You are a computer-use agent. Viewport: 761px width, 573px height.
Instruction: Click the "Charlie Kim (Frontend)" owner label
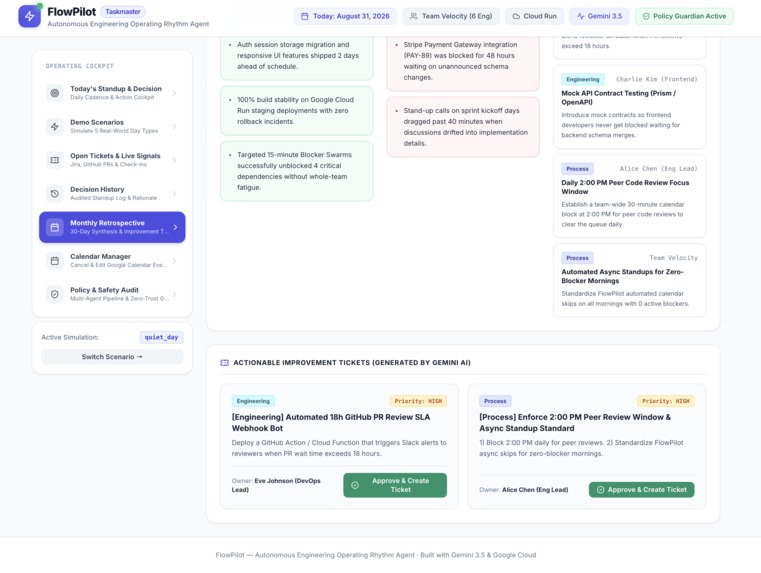pyautogui.click(x=657, y=79)
